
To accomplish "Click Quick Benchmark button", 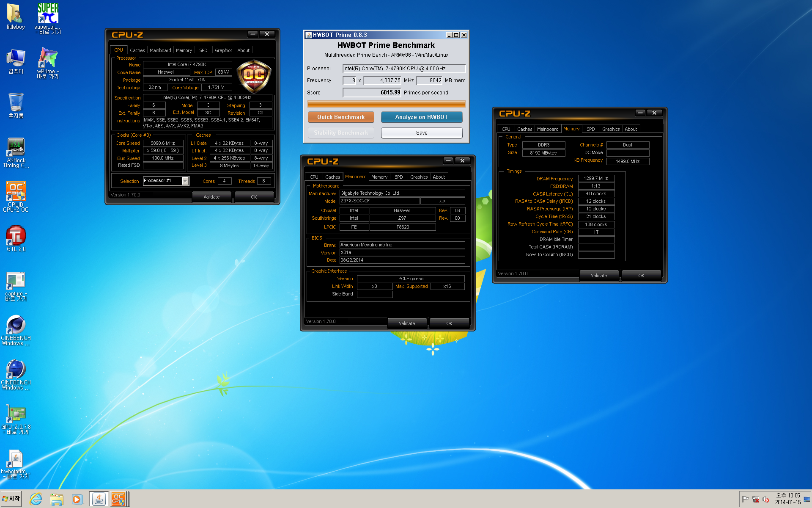I will pyautogui.click(x=341, y=117).
